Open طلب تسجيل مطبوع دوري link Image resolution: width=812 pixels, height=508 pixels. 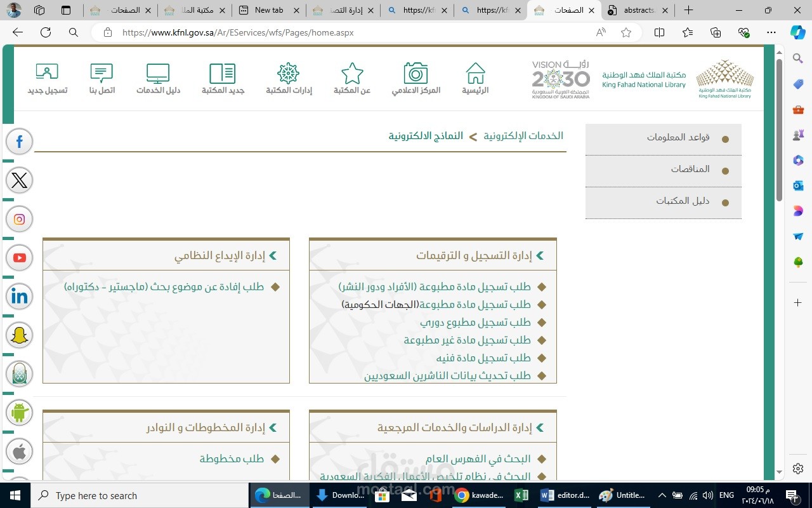[475, 323]
